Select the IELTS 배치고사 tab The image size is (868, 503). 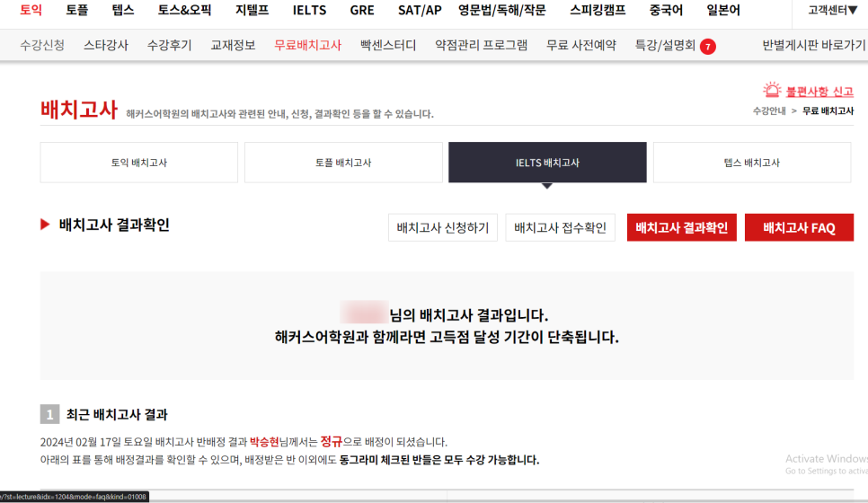547,163
